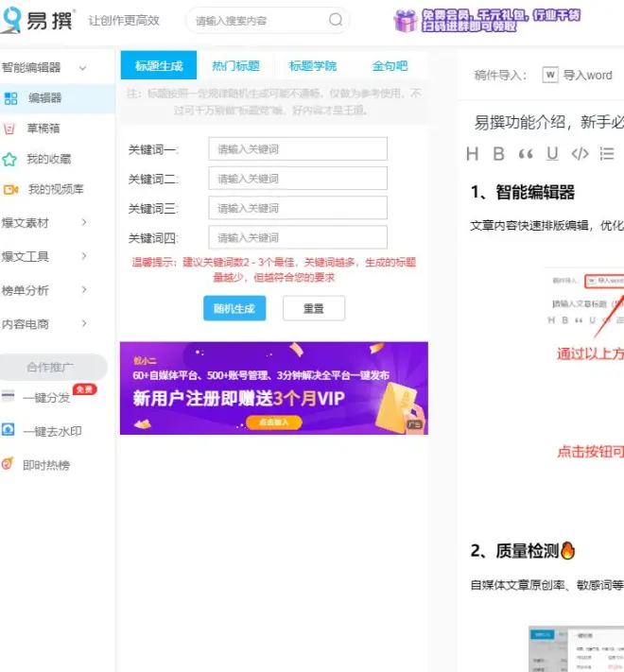This screenshot has width=624, height=672.
Task: Select the 标题生成 tab
Action: click(x=159, y=65)
